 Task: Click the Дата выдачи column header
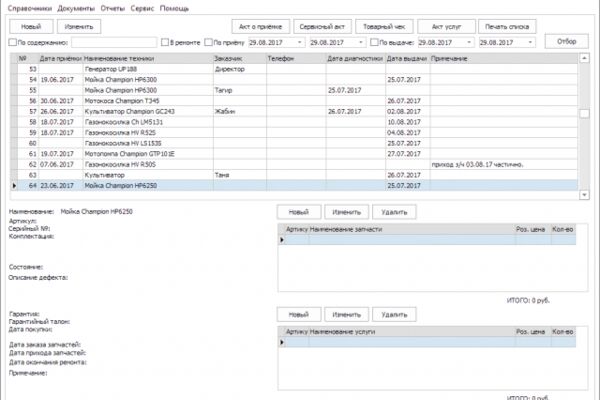click(408, 59)
